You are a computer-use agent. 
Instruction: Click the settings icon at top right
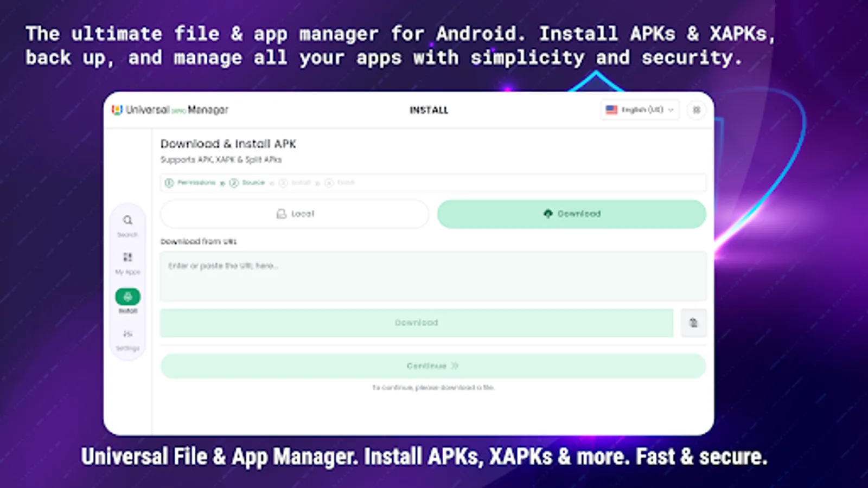pyautogui.click(x=697, y=110)
